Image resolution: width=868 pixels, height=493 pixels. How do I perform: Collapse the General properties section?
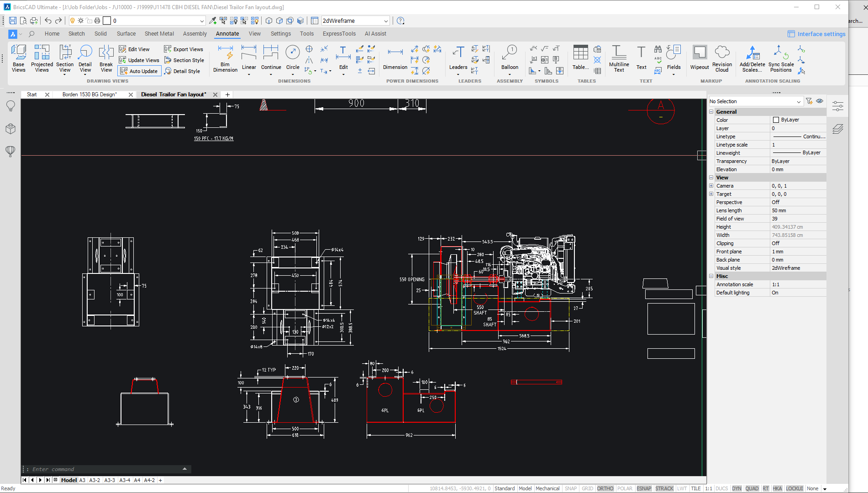click(711, 112)
